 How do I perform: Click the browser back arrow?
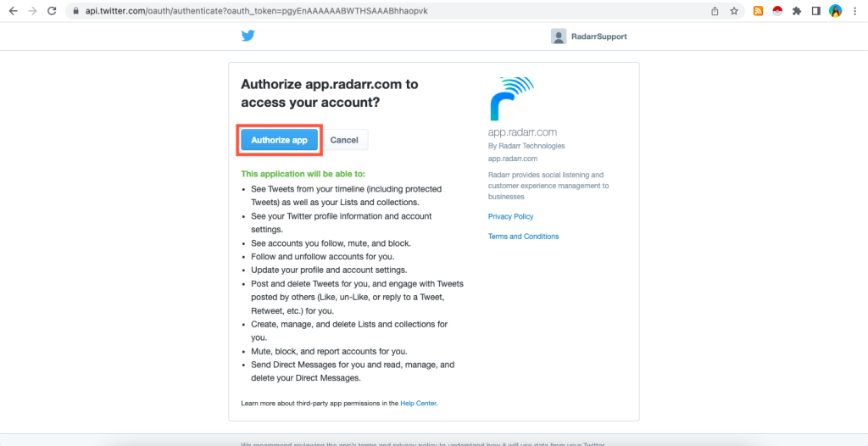13,11
